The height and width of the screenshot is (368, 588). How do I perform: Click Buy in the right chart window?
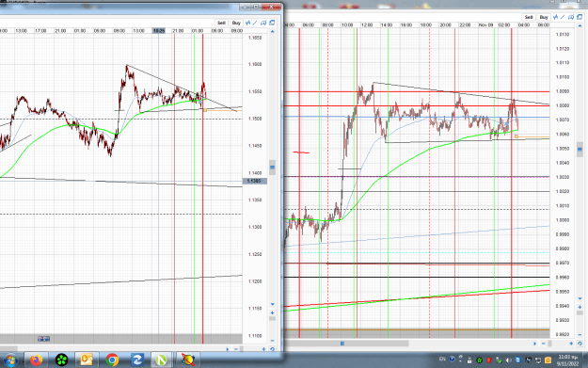tap(544, 17)
